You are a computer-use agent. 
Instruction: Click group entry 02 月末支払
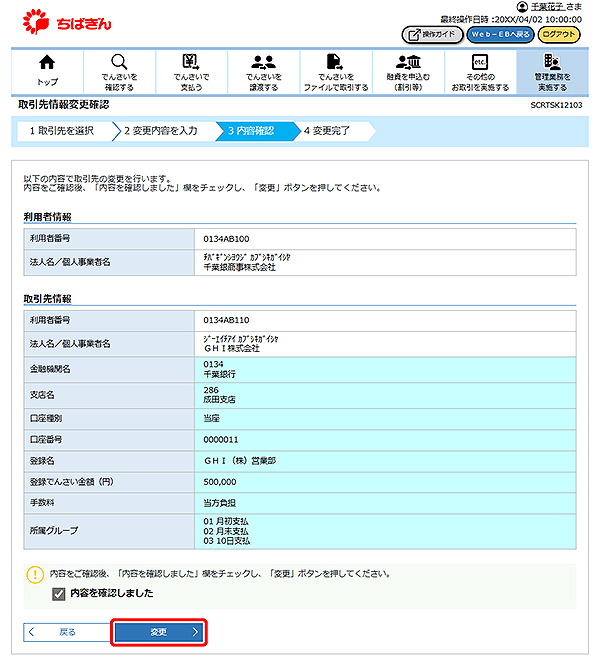226,531
